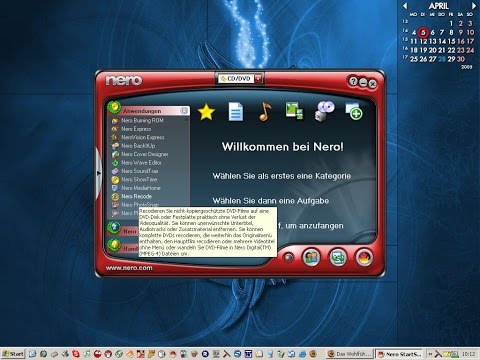The image size is (480, 360).
Task: Open the www.nero.com link
Action: click(129, 268)
